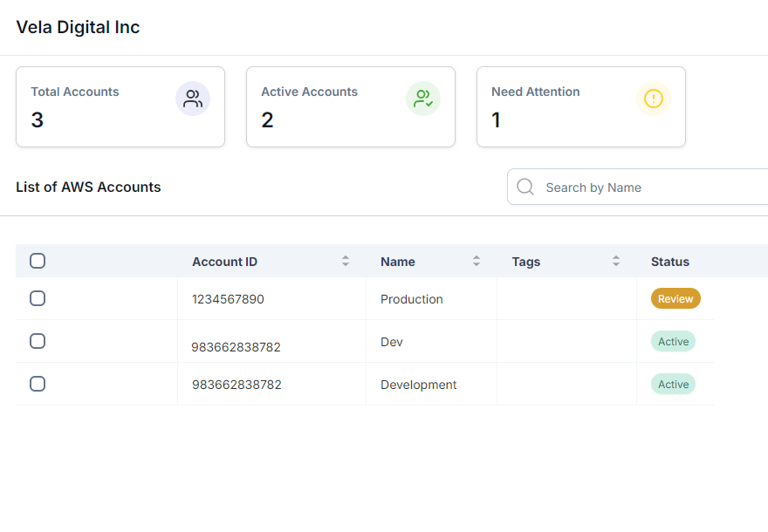
Task: Click the Development account name
Action: click(418, 385)
